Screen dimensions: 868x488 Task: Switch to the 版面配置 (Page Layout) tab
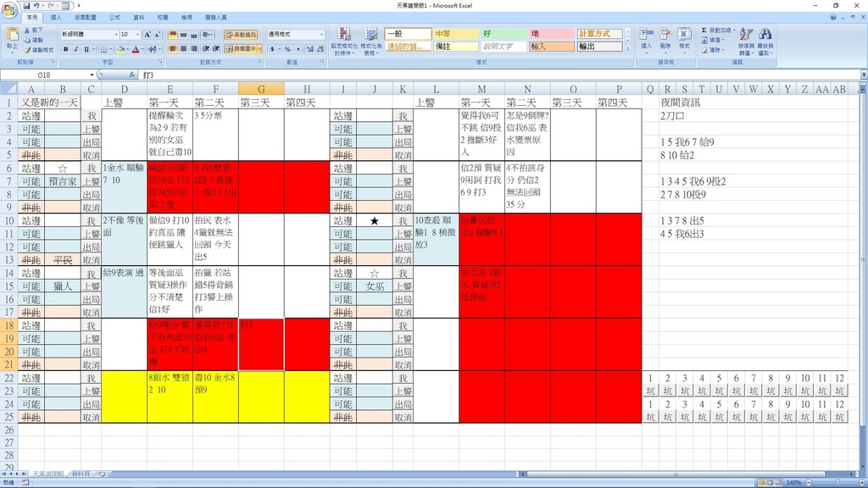pos(86,18)
